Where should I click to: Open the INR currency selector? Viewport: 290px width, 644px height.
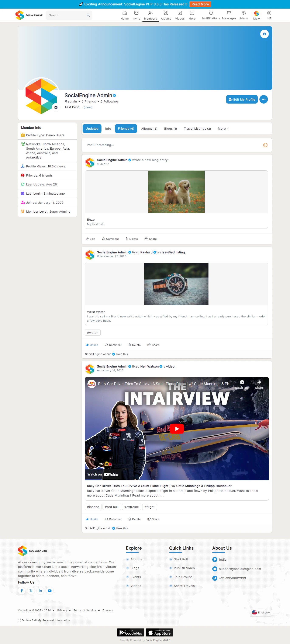(269, 15)
